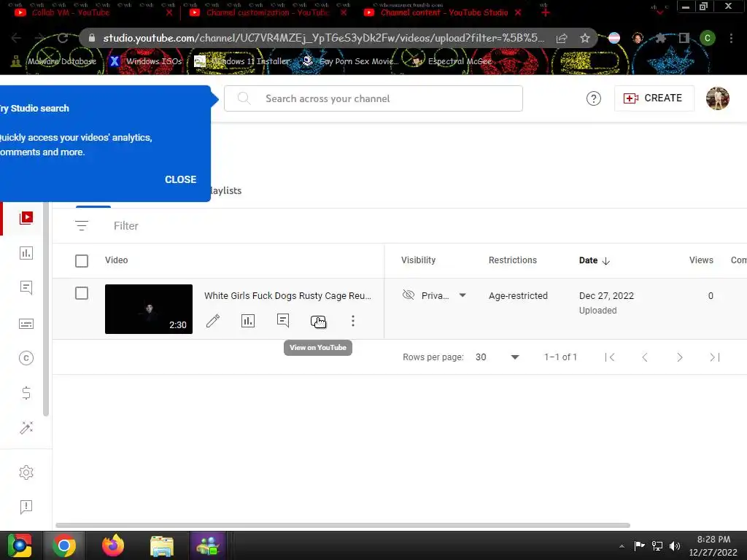
Task: Open the Content section in the sidebar
Action: 26,218
